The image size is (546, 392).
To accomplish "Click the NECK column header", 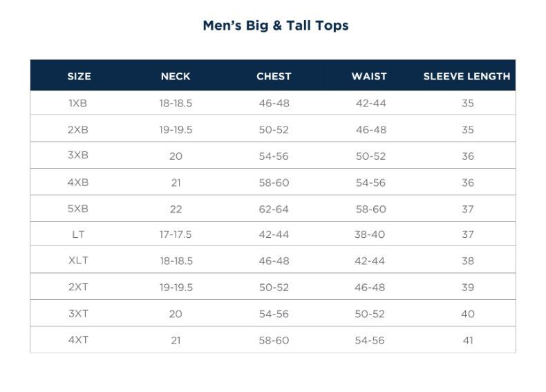I will click(176, 76).
